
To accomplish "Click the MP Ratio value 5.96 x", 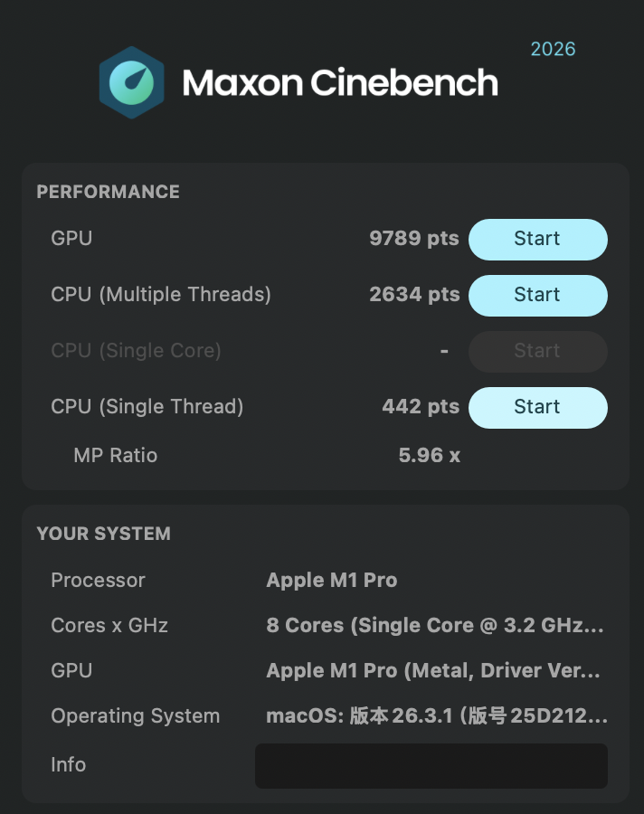I will 431,455.
